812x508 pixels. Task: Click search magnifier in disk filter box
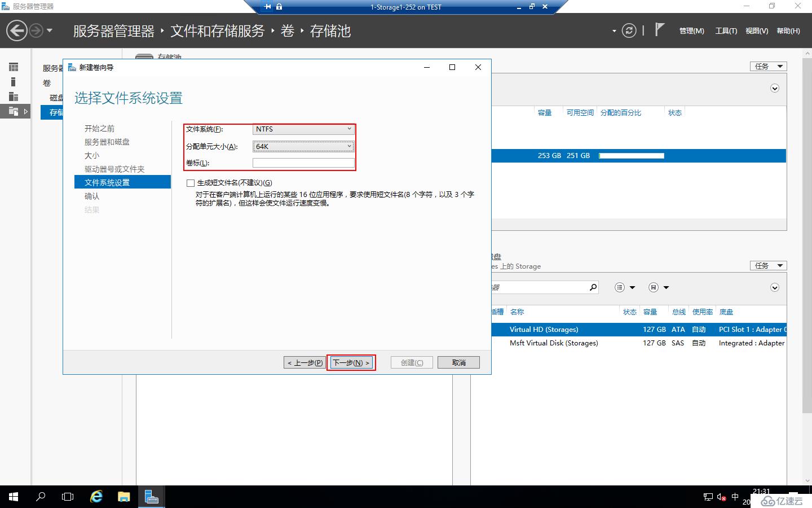pyautogui.click(x=593, y=287)
